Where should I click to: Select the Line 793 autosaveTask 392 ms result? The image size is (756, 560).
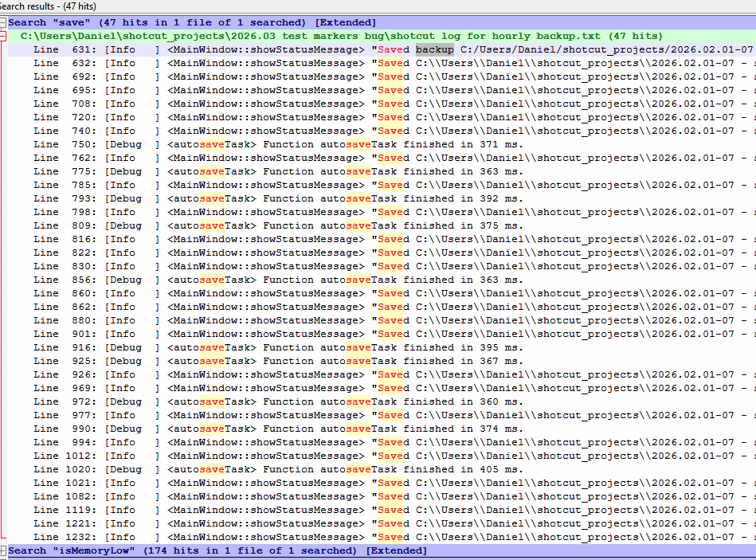tap(319, 198)
